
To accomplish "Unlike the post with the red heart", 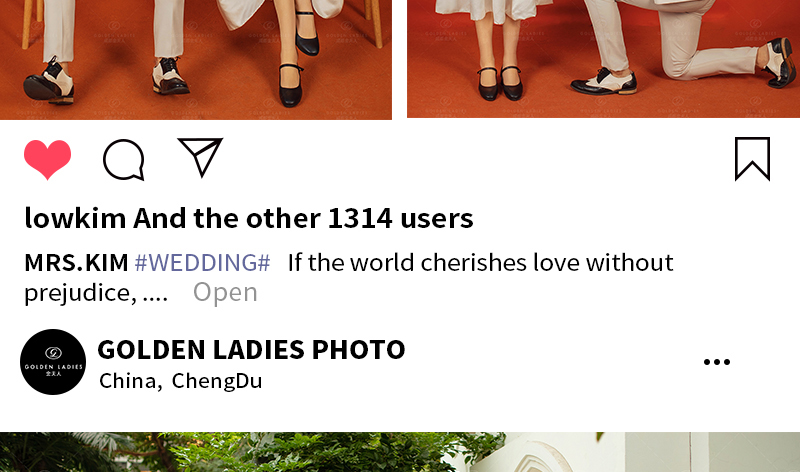I will 47,159.
